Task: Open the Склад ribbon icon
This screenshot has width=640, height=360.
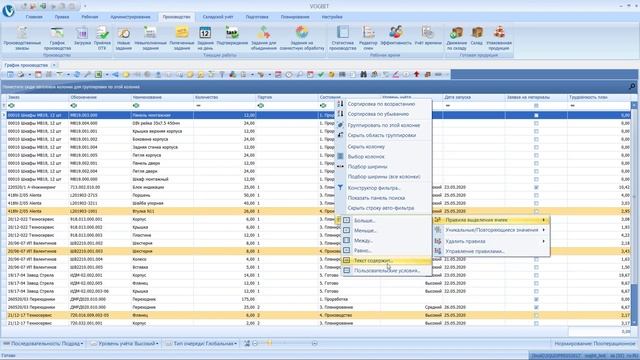Action: [476, 36]
